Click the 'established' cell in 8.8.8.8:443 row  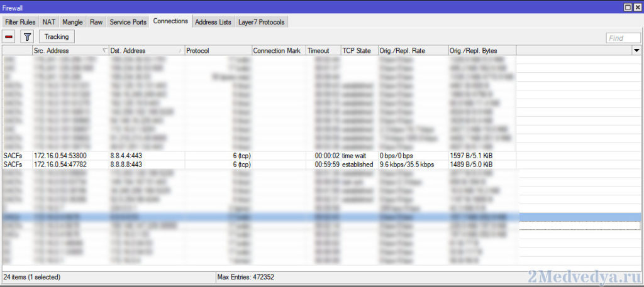coord(357,165)
